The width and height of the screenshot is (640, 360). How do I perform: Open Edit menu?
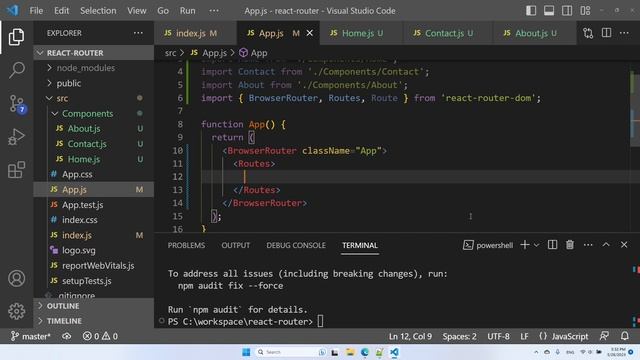[x=61, y=11]
